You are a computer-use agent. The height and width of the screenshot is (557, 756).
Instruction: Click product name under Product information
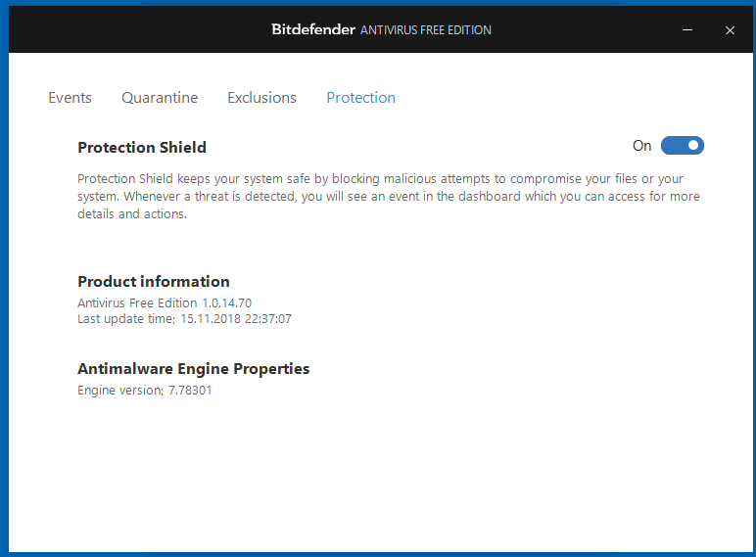[x=137, y=303]
